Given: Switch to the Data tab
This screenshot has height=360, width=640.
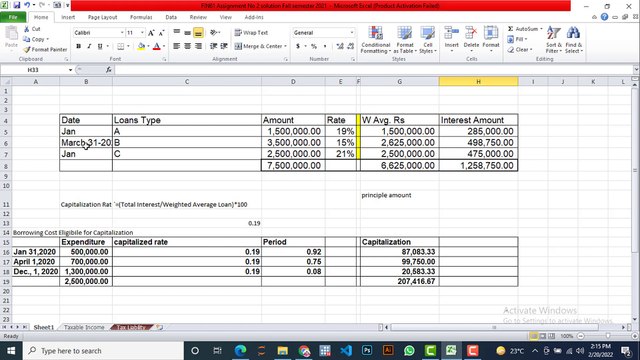Looking at the screenshot, I should point(171,17).
